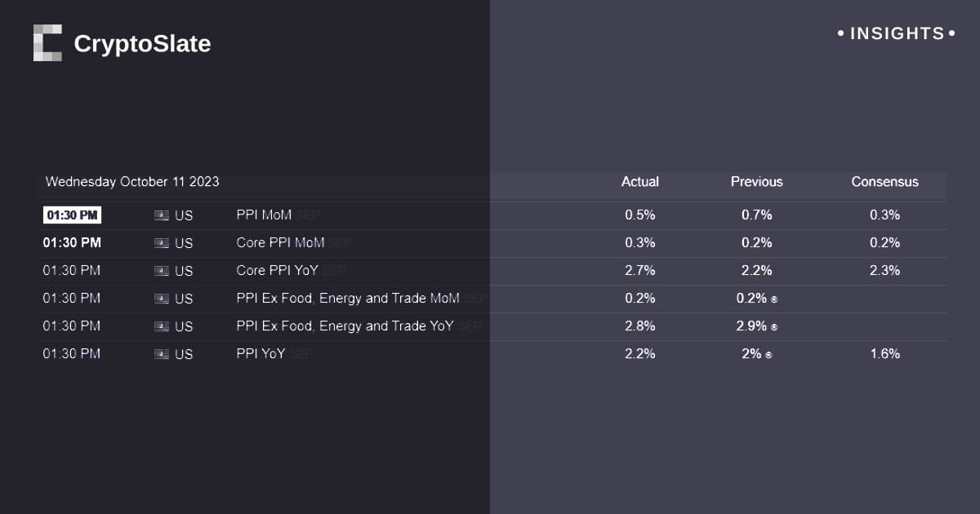Open the PPI MoM event row
Viewport: 980px width, 514px height.
tap(264, 215)
